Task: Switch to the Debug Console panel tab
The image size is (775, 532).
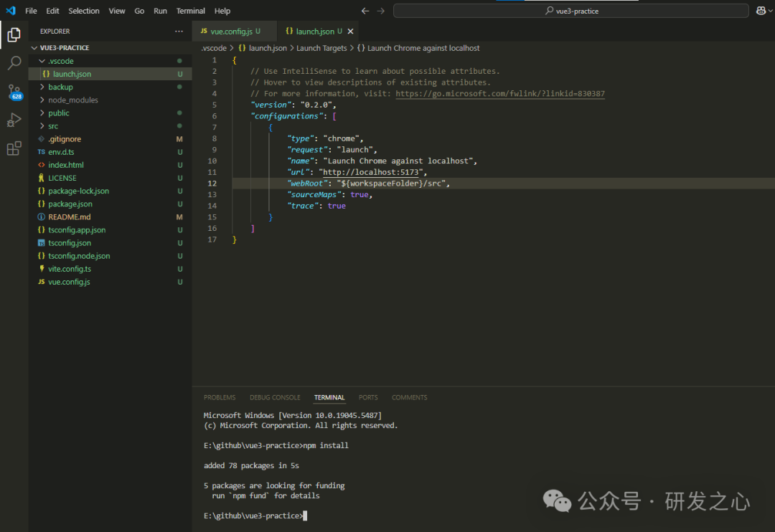Action: click(x=275, y=397)
